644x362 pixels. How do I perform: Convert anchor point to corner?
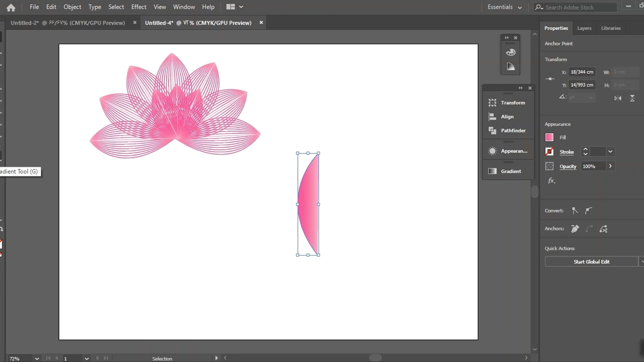click(575, 211)
